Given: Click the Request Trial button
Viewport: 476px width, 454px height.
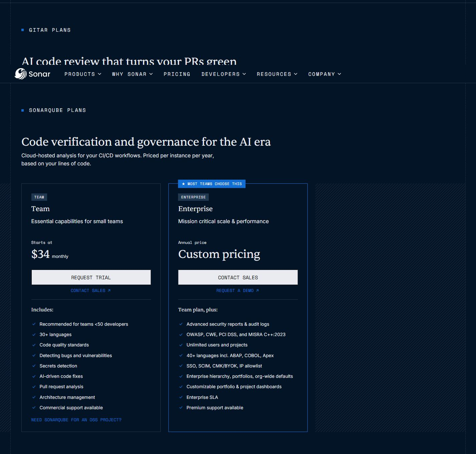Looking at the screenshot, I should [91, 277].
